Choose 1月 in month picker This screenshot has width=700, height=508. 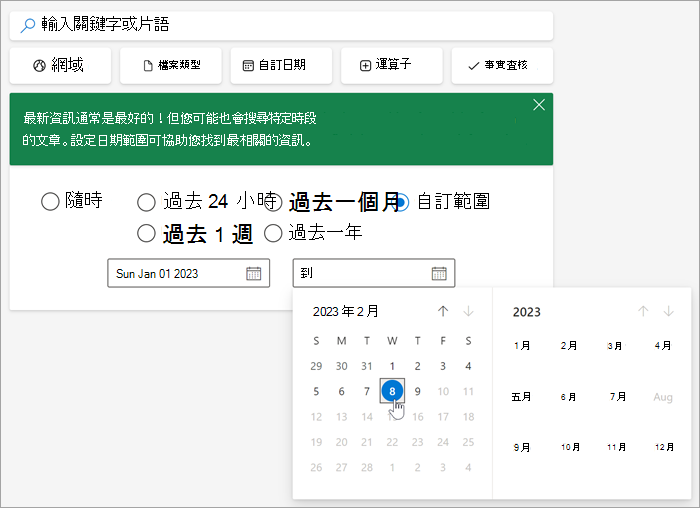pyautogui.click(x=522, y=346)
